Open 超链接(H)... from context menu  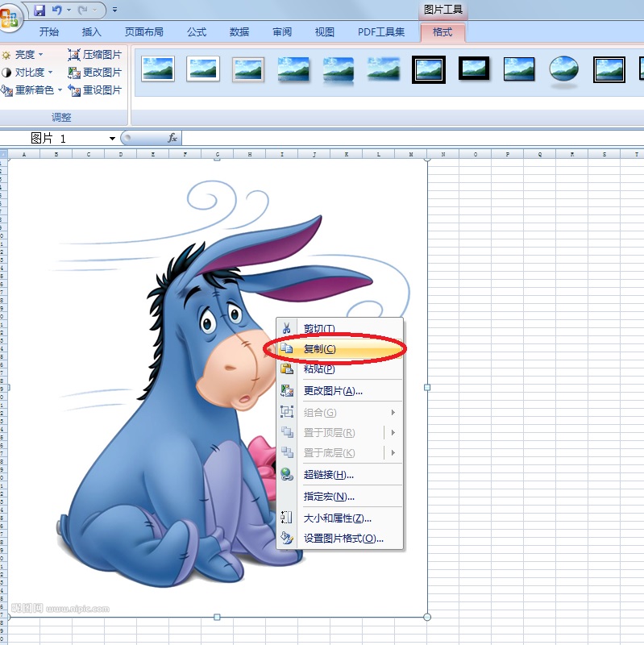pyautogui.click(x=328, y=475)
